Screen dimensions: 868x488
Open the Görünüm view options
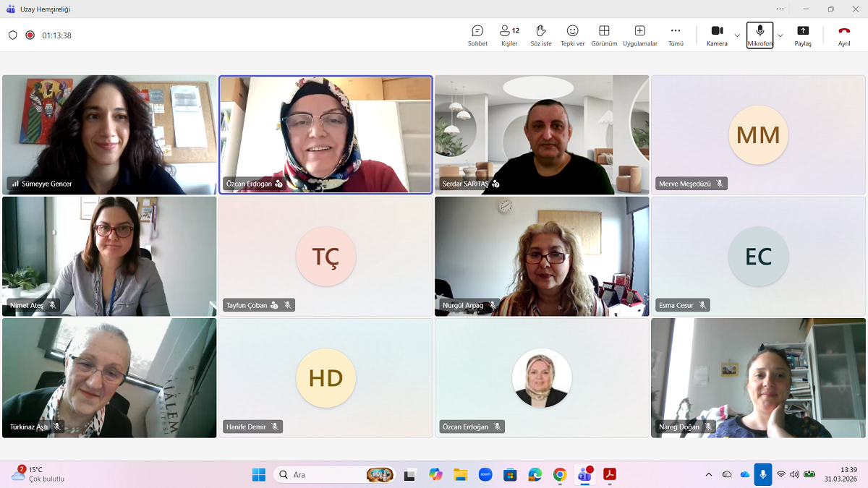[604, 35]
